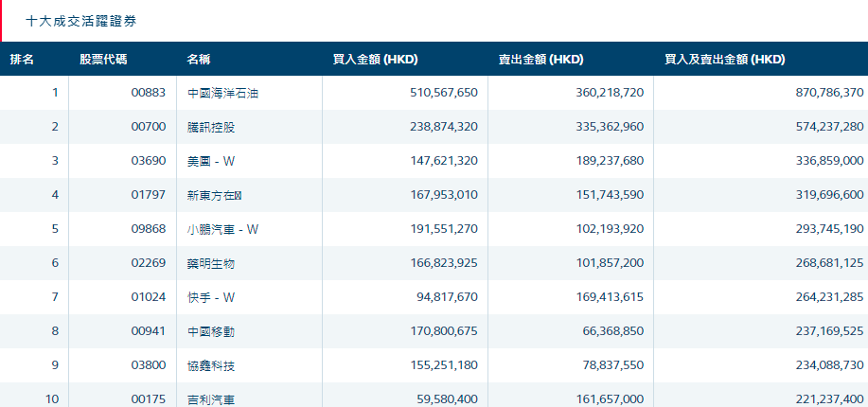Select buy amount 510,567,650
This screenshot has height=407, width=868.
coord(444,93)
